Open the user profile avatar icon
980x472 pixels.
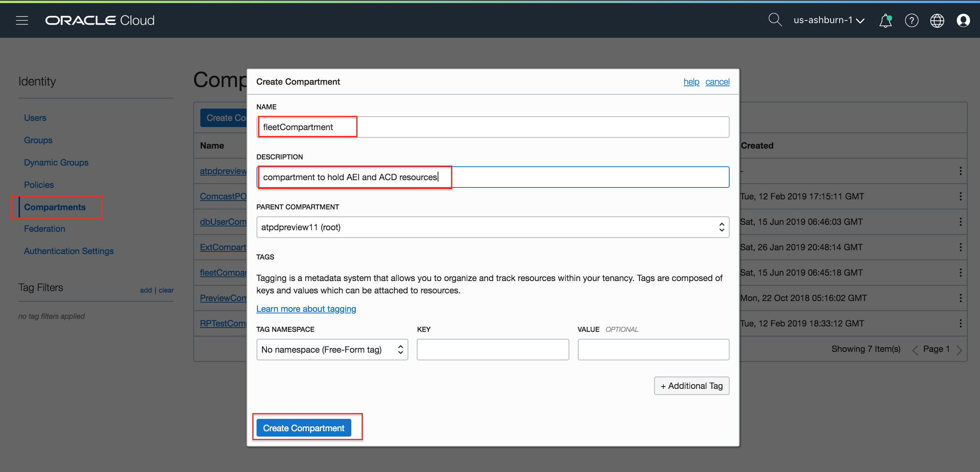(x=963, y=20)
